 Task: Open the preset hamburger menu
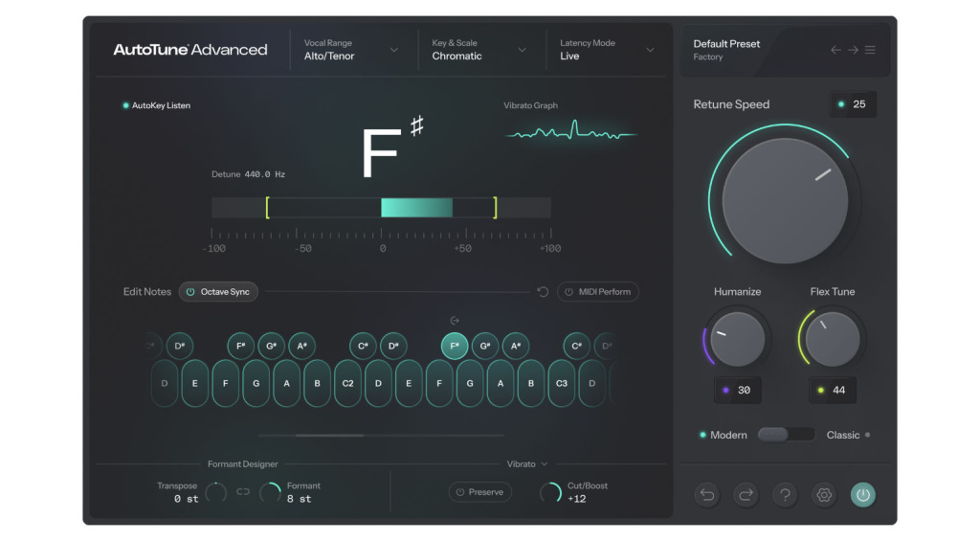point(870,50)
